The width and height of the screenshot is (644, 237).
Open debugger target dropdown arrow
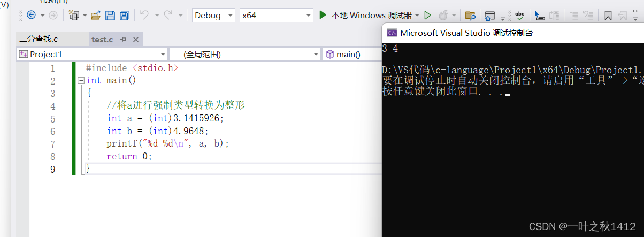[x=417, y=16]
